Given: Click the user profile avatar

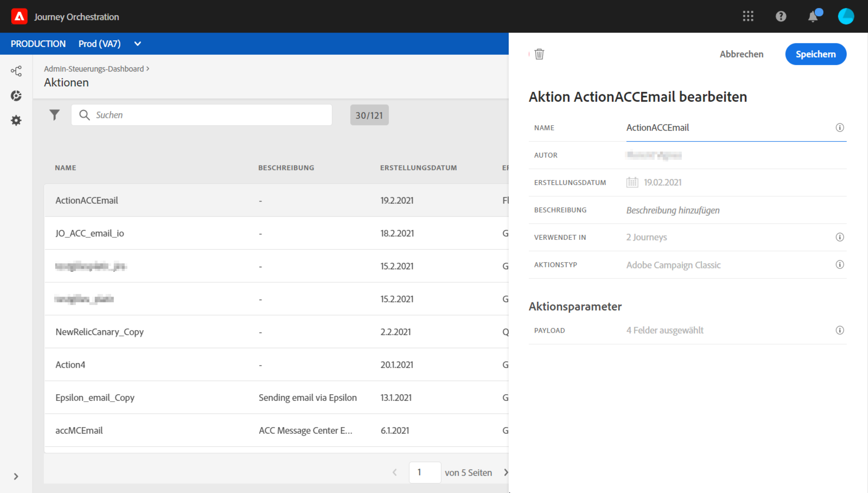Looking at the screenshot, I should [x=845, y=16].
